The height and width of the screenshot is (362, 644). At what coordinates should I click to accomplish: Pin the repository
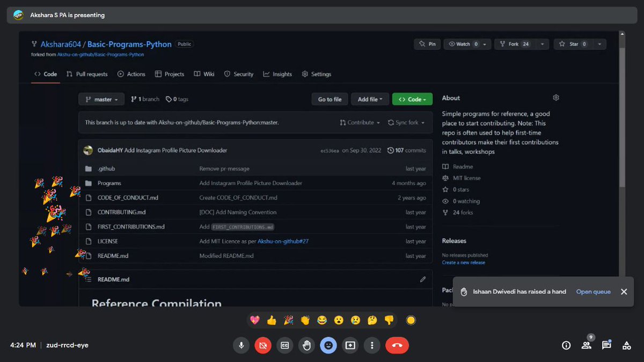427,44
